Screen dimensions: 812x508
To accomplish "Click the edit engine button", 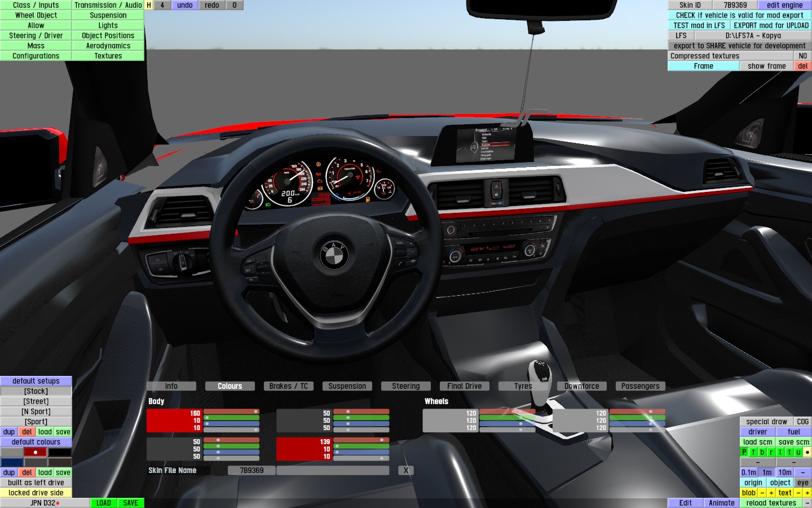I will pyautogui.click(x=785, y=5).
